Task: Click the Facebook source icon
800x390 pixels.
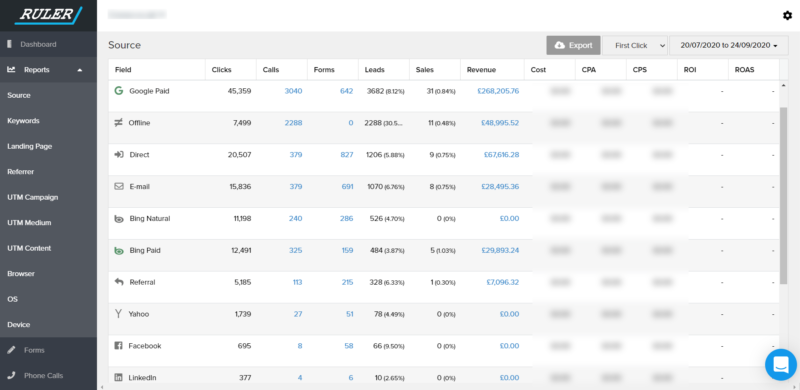Action: pos(118,346)
